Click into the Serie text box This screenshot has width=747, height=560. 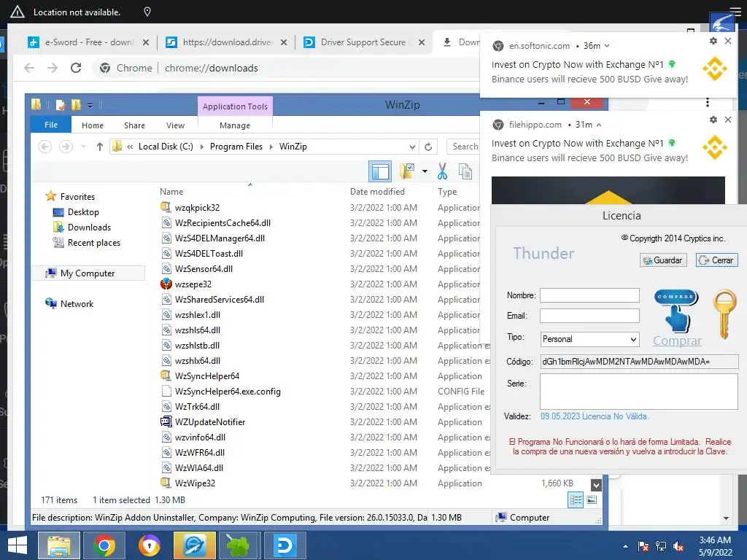tap(639, 392)
